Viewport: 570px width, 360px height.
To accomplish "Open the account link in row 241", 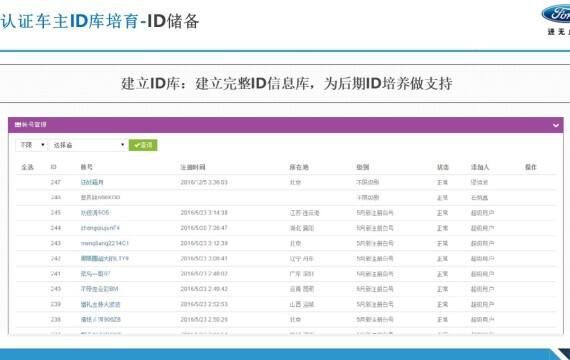I will (x=96, y=274).
